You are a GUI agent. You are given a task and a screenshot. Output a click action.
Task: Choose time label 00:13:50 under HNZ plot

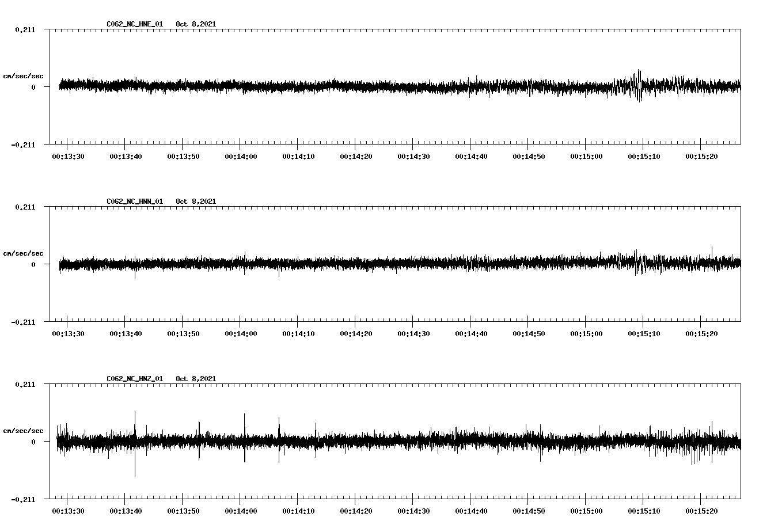(x=183, y=511)
